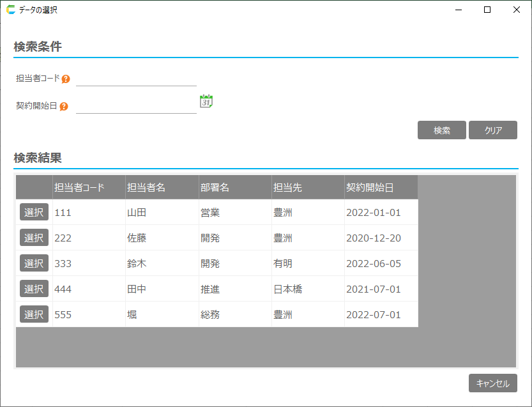532x407 pixels.
Task: Select 田中 row via 選択 button
Action: tap(34, 289)
